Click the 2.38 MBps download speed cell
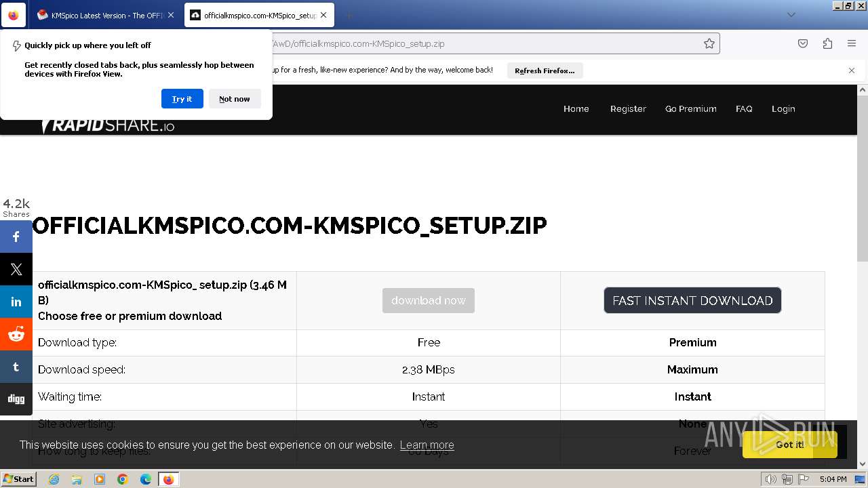868x488 pixels. pos(429,369)
